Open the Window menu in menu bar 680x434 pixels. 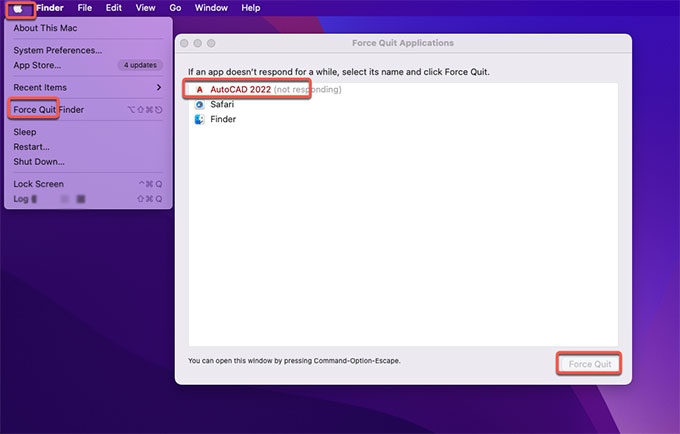(211, 8)
